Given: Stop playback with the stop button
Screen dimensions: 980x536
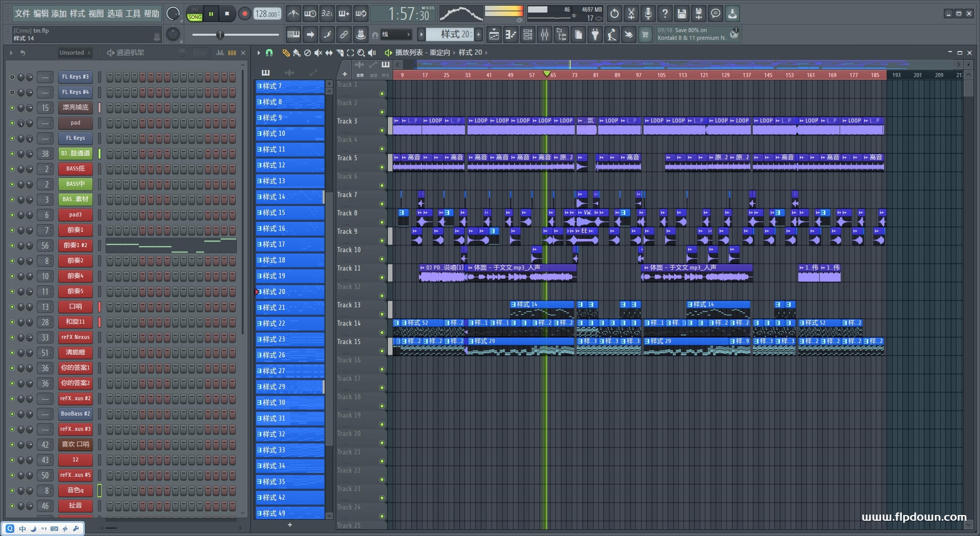Looking at the screenshot, I should 227,14.
